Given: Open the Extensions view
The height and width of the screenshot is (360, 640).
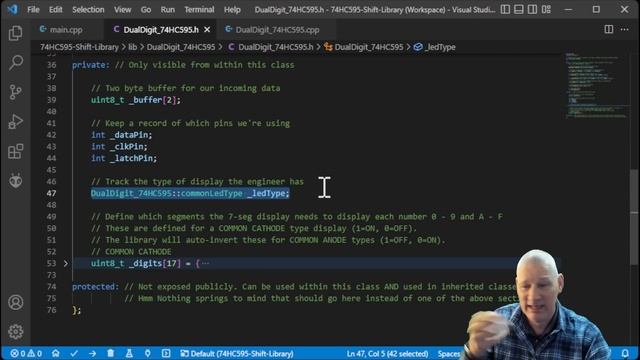Looking at the screenshot, I should 16,151.
